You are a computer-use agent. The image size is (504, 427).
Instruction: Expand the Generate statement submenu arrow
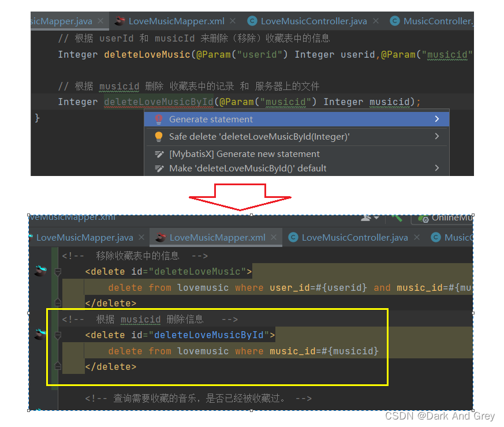pos(437,119)
